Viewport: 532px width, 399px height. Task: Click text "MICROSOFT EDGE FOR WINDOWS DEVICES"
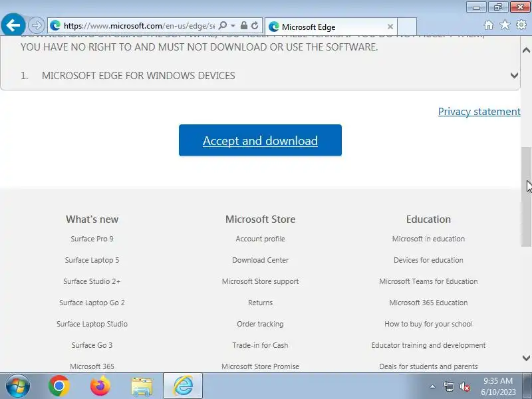tap(138, 75)
